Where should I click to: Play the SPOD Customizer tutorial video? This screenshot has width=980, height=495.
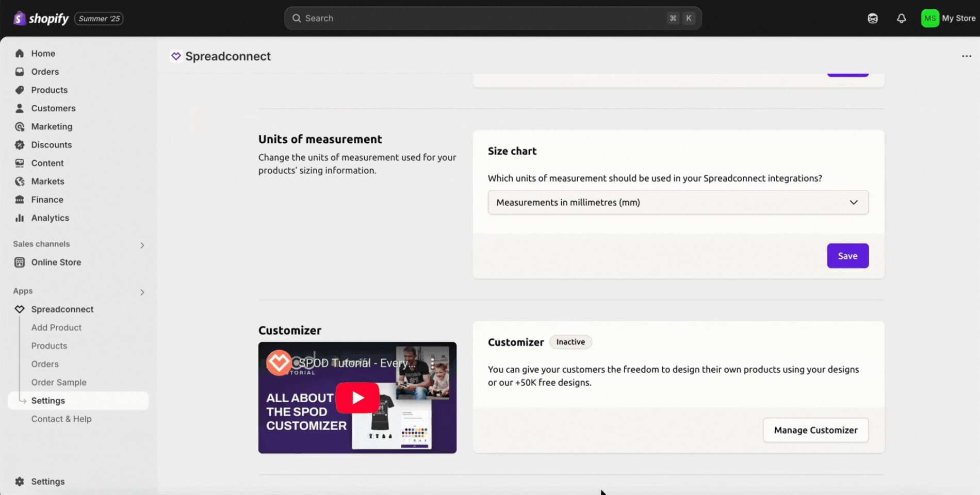357,398
